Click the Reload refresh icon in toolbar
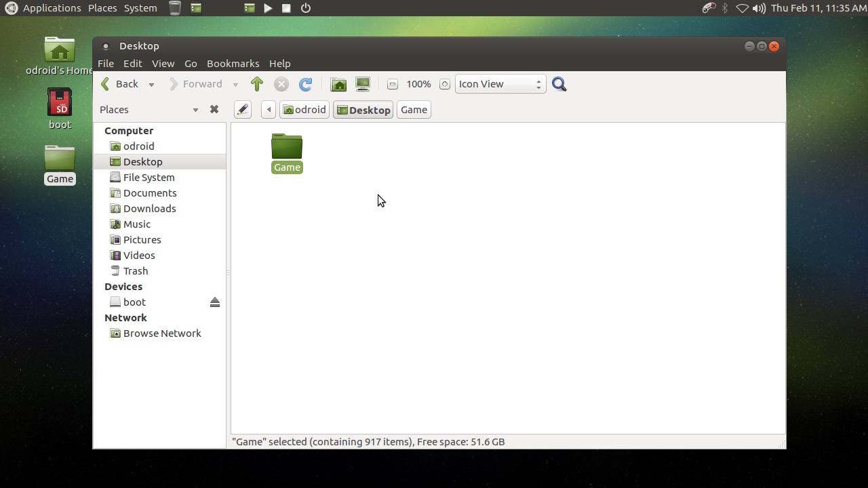868x488 pixels. 306,84
